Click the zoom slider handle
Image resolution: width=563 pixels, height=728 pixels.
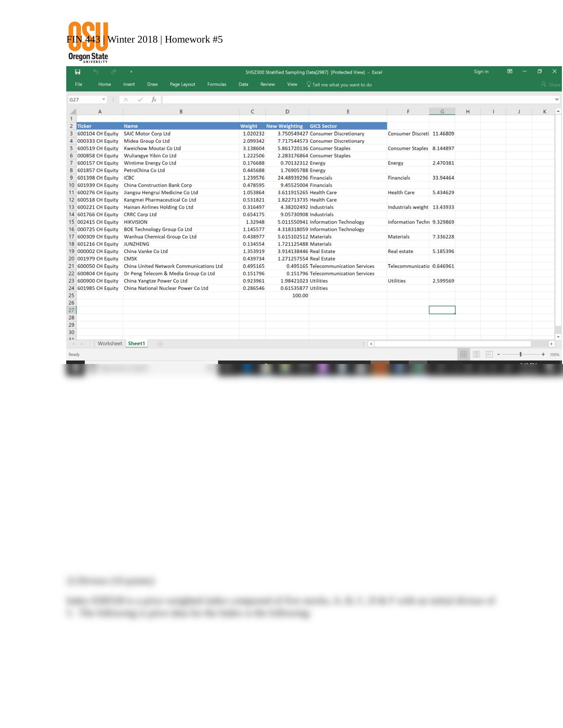521,354
